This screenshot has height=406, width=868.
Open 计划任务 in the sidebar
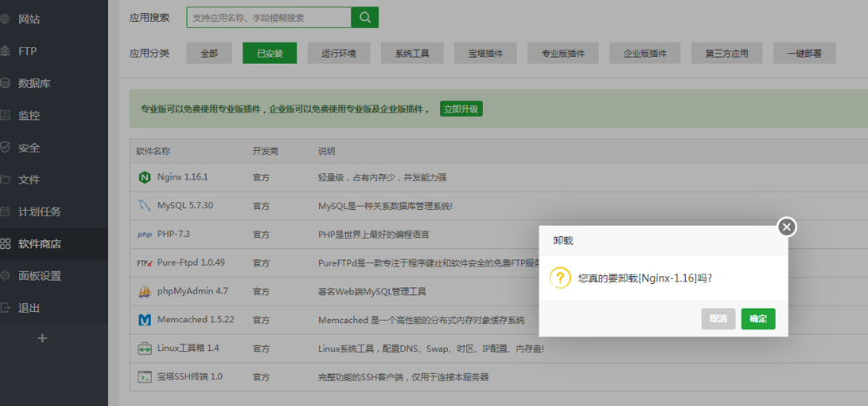39,212
